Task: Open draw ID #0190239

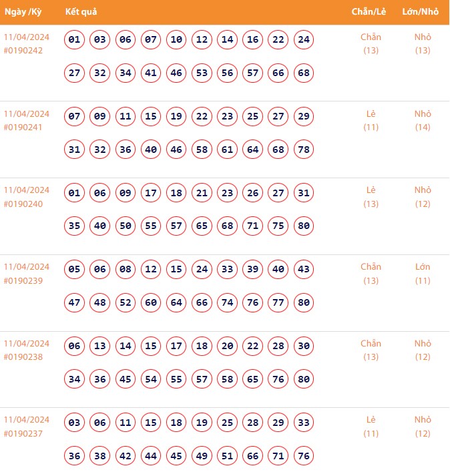Action: pos(23,280)
